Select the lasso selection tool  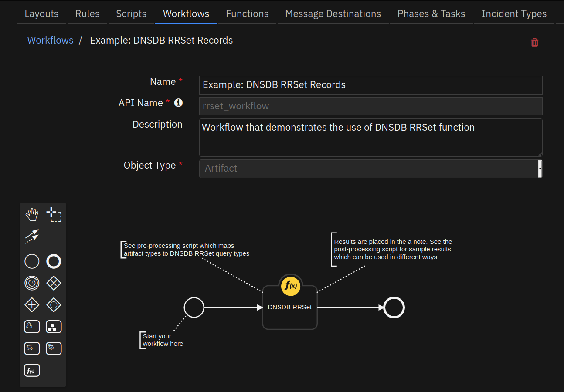[x=54, y=215]
